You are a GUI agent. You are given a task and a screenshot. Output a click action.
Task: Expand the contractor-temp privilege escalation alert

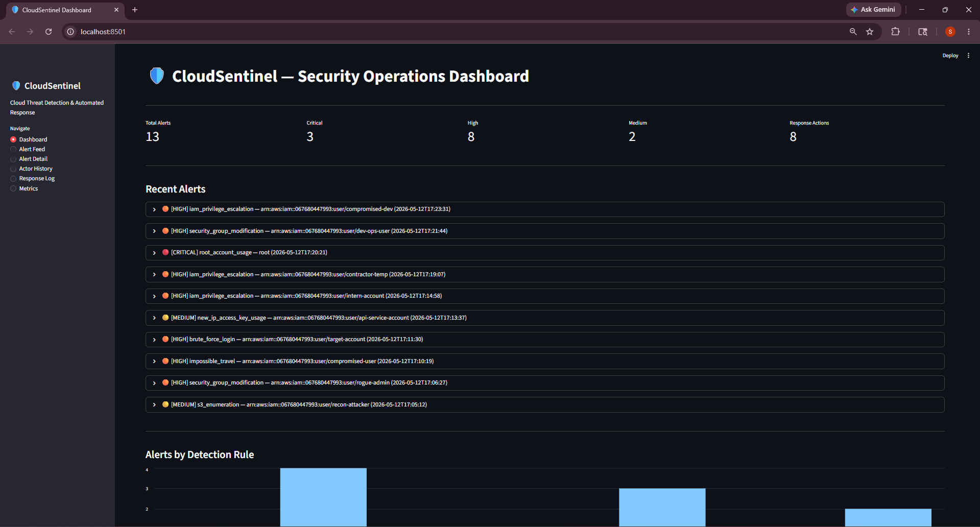545,274
